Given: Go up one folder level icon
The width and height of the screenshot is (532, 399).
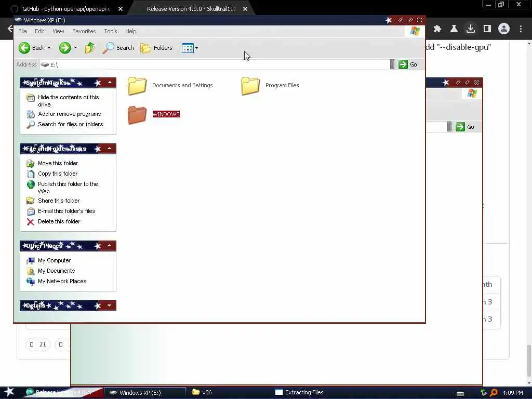Looking at the screenshot, I should click(90, 48).
